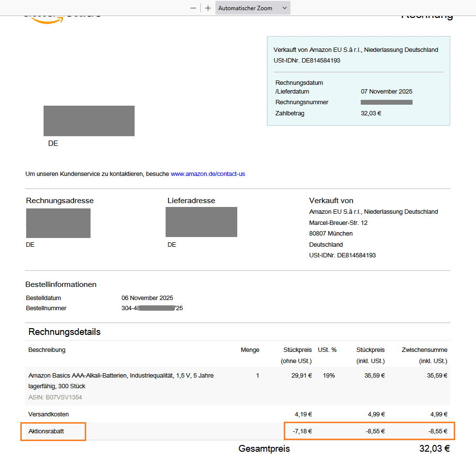
Task: Click the Rechnungsadresse heading
Action: click(x=60, y=201)
